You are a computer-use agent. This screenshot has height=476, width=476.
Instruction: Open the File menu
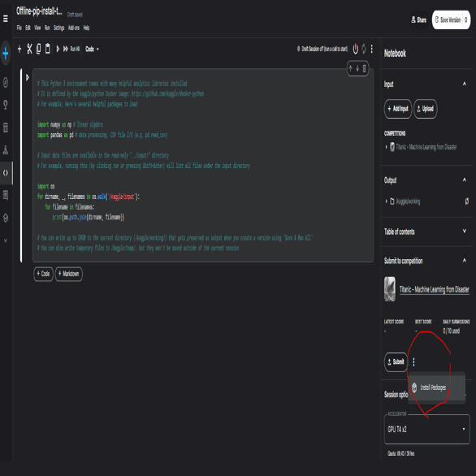(19, 28)
